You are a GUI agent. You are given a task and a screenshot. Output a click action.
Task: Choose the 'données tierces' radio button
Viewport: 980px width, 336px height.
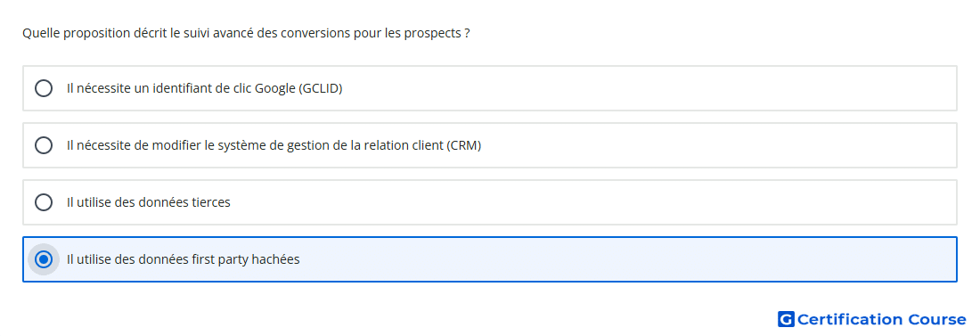[44, 202]
